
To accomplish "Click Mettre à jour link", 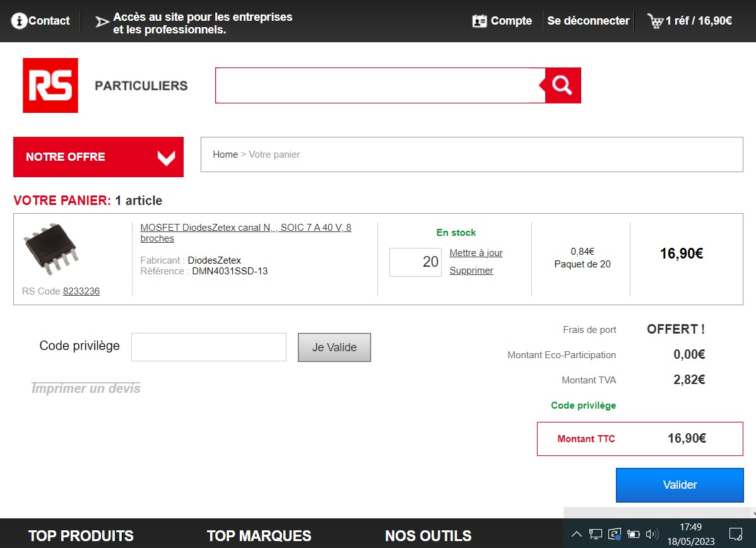I will pos(476,252).
